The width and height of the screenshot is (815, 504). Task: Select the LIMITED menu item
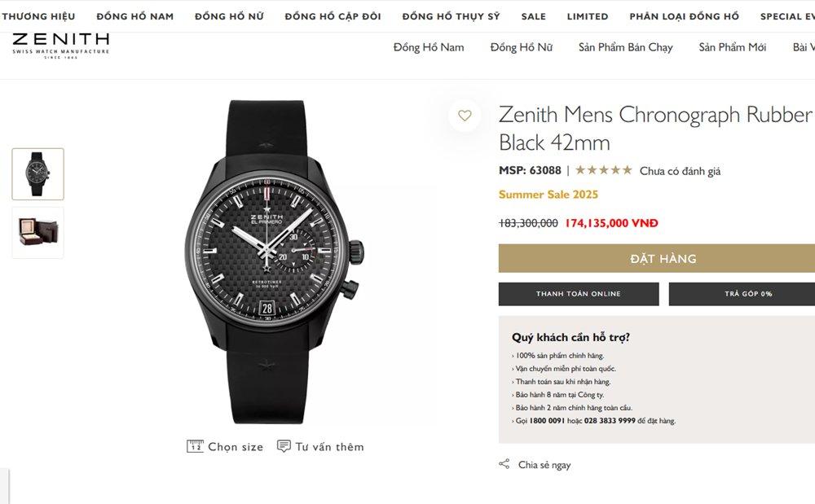coord(588,16)
